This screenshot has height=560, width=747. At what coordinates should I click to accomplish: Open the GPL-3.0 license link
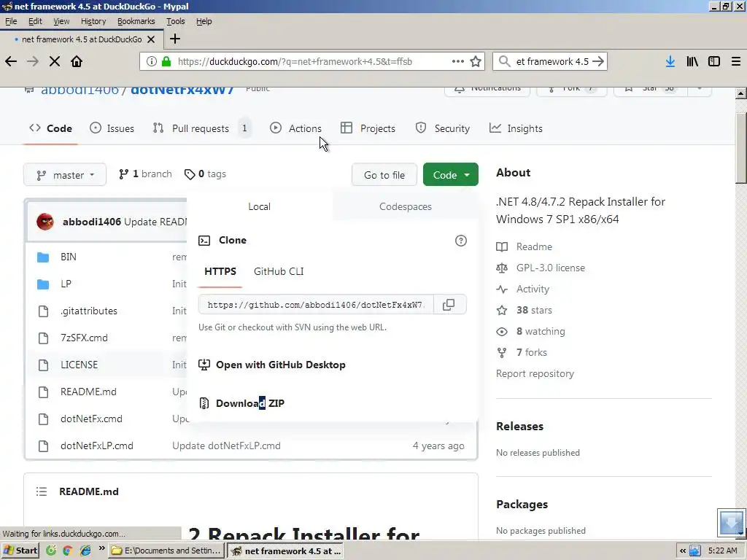tap(550, 268)
